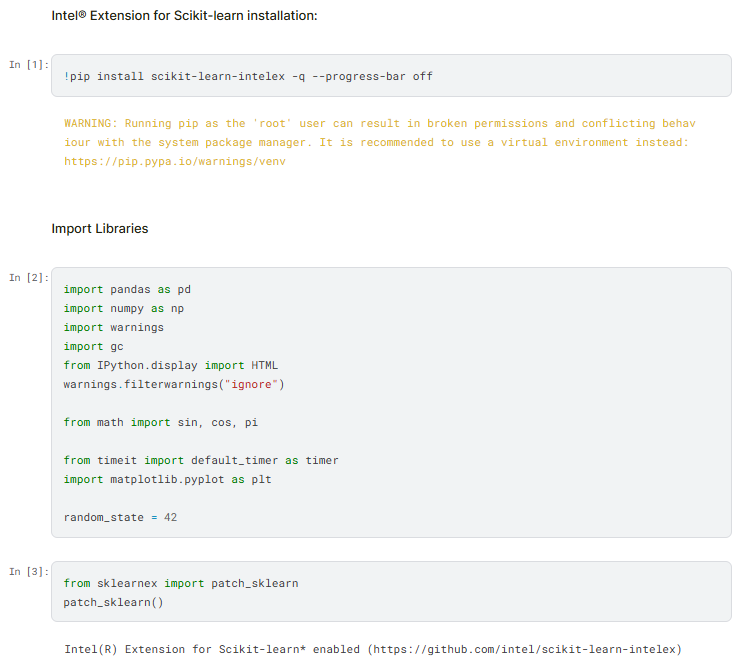This screenshot has height=667, width=741.
Task: Open the pip.pypa.io venv warning link
Action: click(175, 162)
